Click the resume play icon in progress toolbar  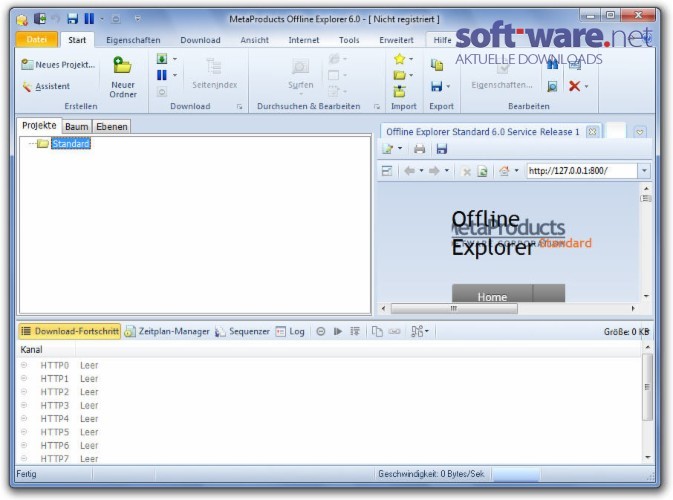click(338, 331)
